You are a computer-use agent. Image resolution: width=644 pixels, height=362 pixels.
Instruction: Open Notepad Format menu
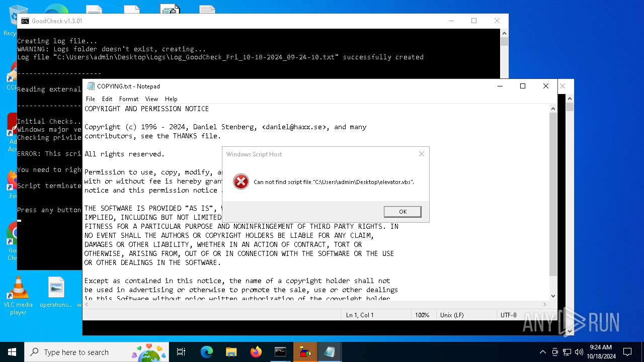(129, 99)
